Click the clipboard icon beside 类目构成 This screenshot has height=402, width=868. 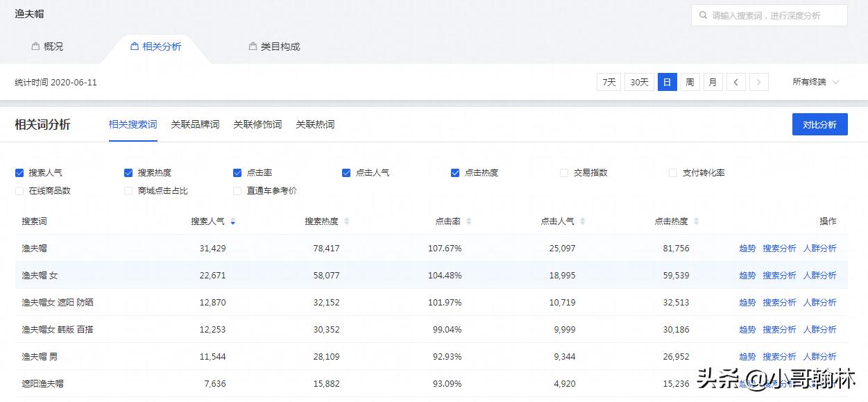(251, 46)
